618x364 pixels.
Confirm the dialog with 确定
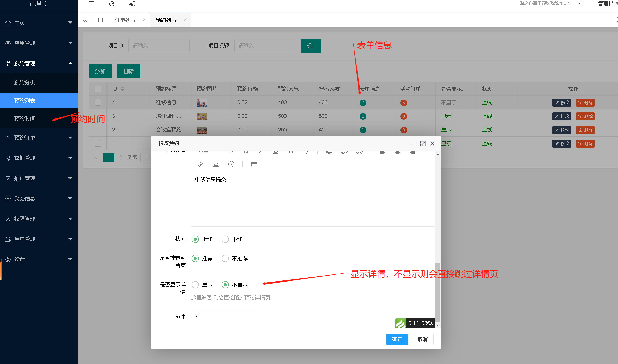pos(397,339)
